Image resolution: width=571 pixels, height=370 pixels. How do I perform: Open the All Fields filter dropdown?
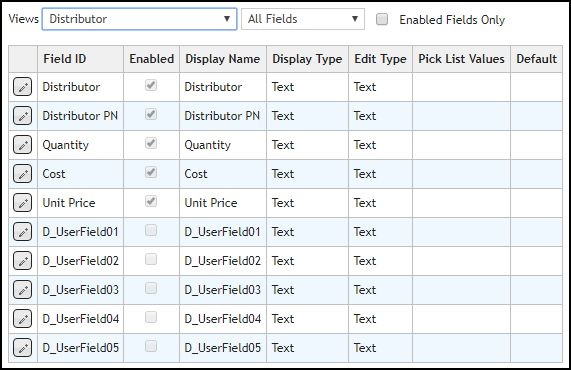(x=303, y=19)
